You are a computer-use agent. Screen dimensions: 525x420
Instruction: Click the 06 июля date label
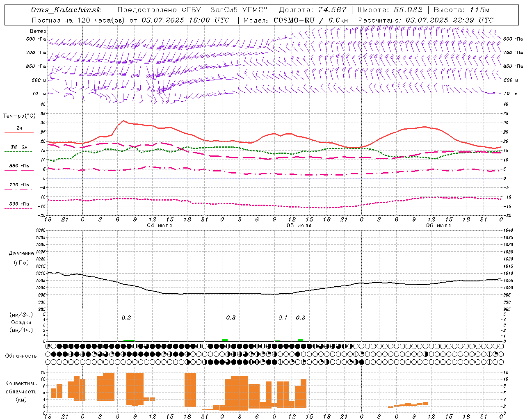[438, 226]
